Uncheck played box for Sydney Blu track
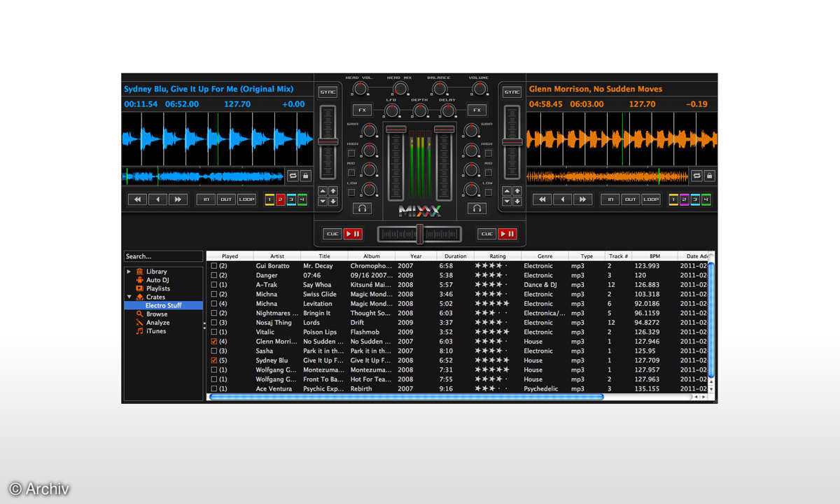The image size is (840, 504). click(x=214, y=360)
